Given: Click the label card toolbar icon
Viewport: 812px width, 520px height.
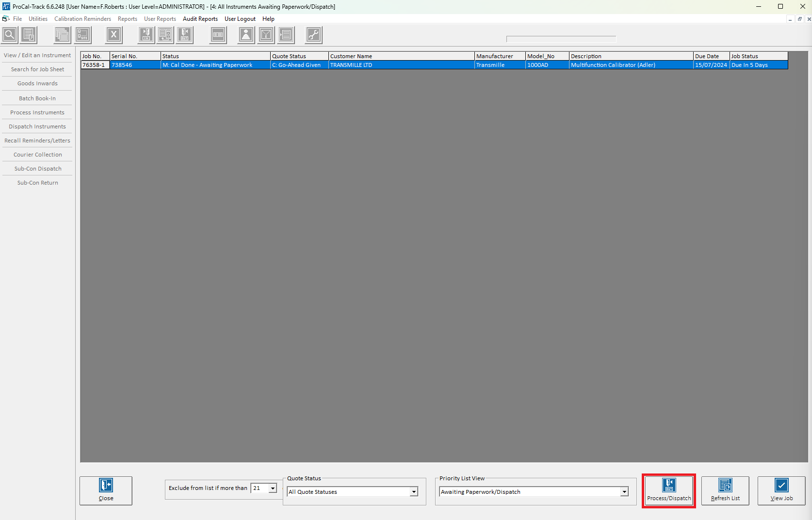Looking at the screenshot, I should [x=218, y=35].
